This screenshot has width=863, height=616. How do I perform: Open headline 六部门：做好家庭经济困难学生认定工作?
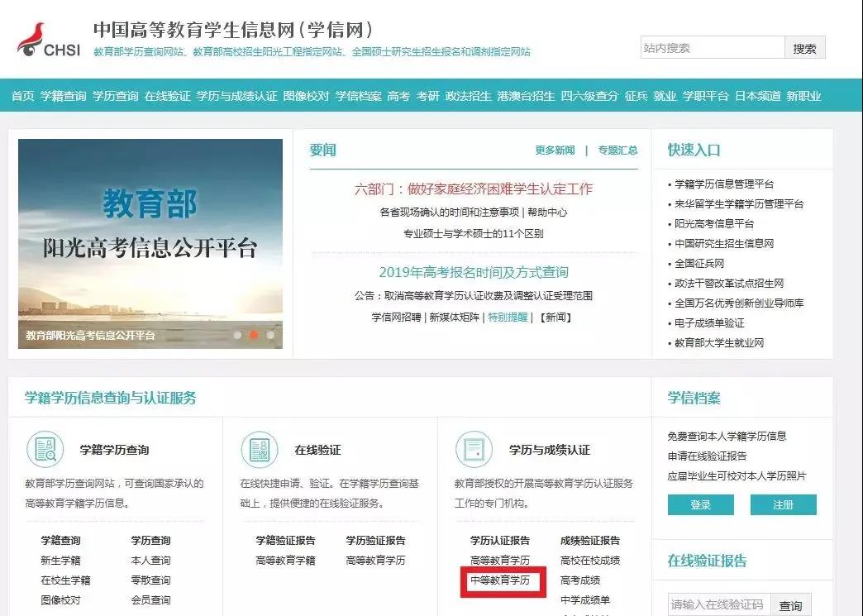(x=474, y=189)
